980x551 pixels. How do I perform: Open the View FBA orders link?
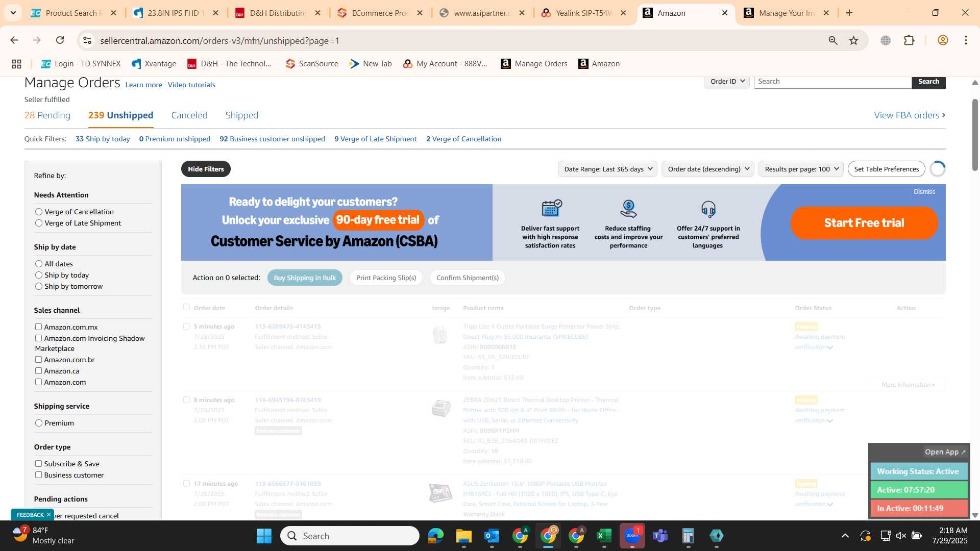coord(910,115)
